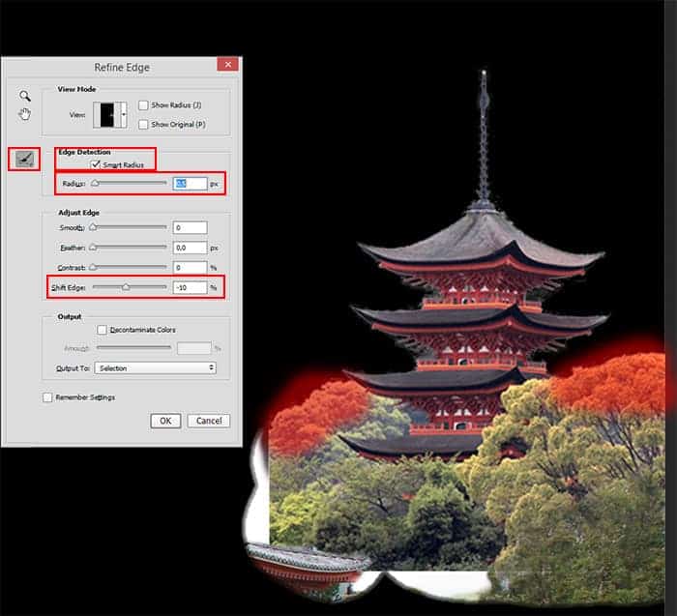Click the Smooth slider handle
Screen dimensions: 677x616
pyautogui.click(x=93, y=228)
